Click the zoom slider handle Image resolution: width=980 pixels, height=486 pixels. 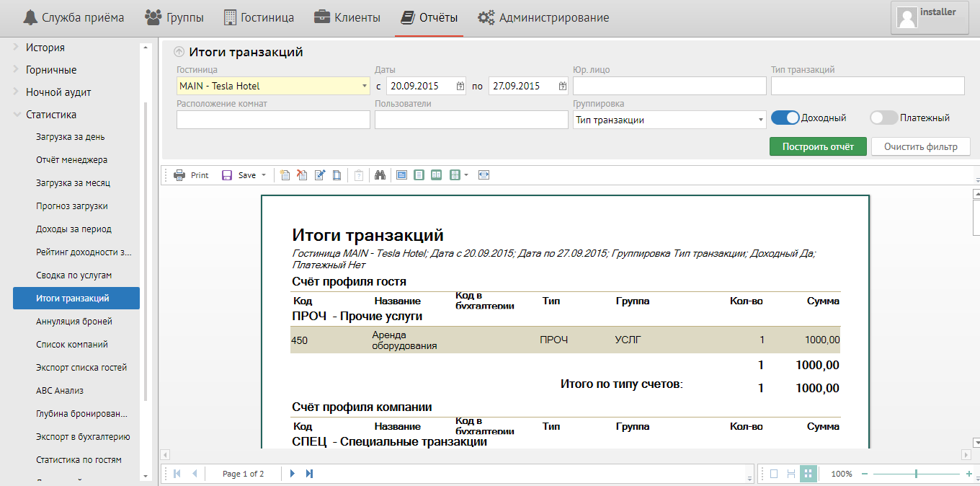pos(916,474)
